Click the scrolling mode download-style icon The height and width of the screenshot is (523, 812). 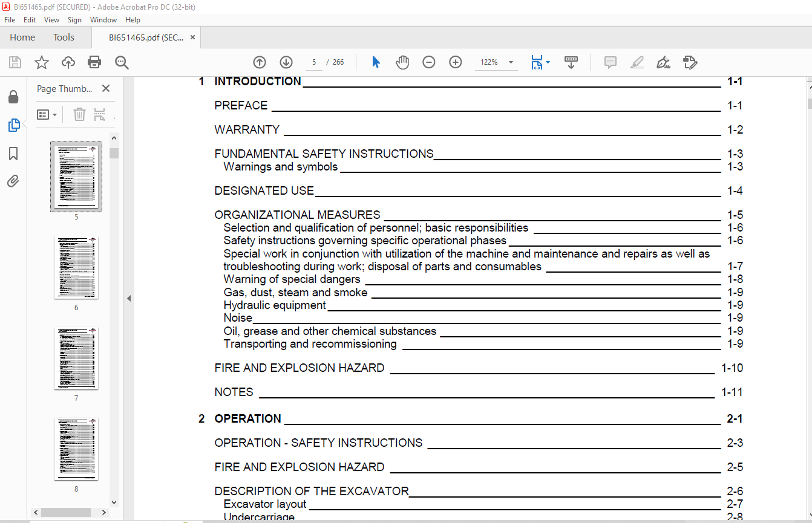[571, 62]
